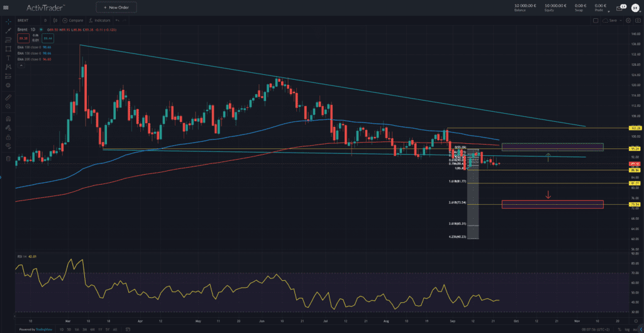Select the Fibonacci retracement tool
This screenshot has width=644, height=333.
point(8,40)
